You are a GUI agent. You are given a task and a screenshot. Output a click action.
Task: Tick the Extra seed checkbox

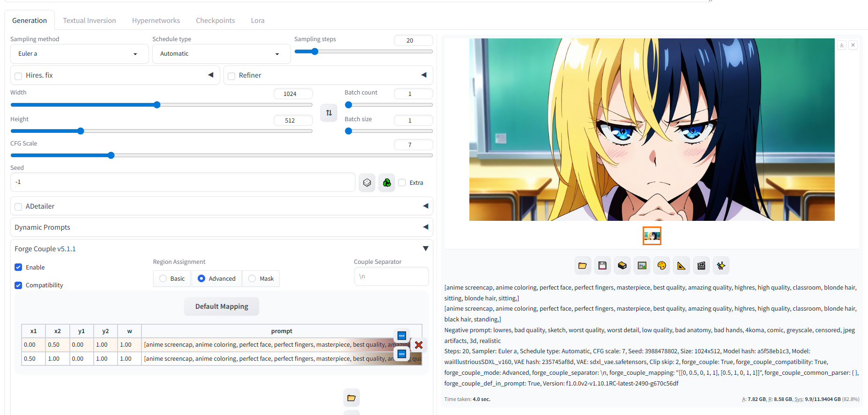402,182
